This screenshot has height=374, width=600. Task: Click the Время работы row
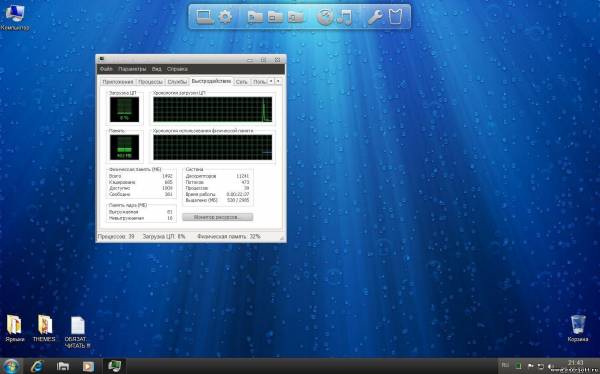(217, 194)
